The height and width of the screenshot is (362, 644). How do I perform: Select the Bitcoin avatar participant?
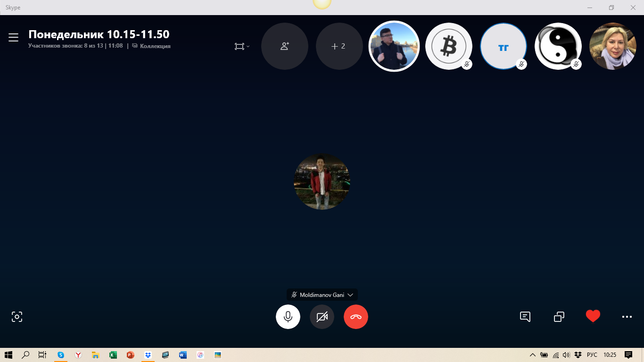(x=448, y=46)
